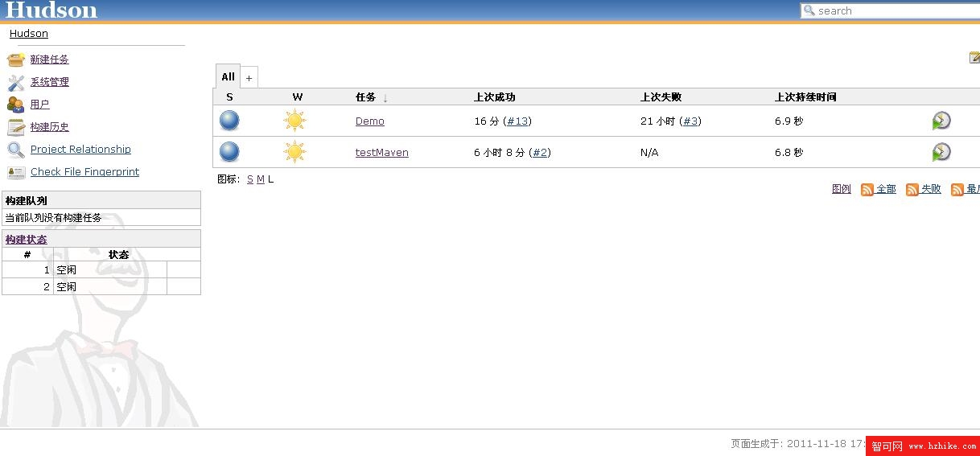
Task: Click testMaven duration 6.8 秒 cell
Action: [x=789, y=153]
